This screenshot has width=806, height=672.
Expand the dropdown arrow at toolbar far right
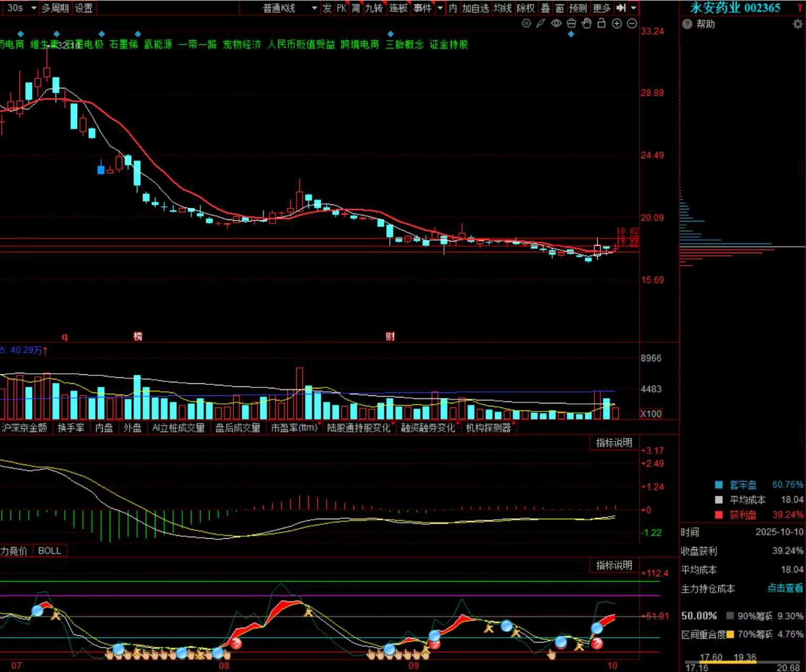(634, 8)
